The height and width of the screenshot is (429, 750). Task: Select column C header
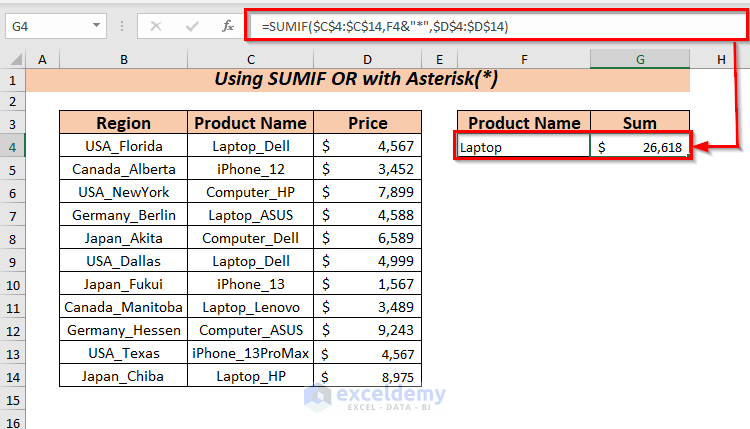[x=250, y=60]
